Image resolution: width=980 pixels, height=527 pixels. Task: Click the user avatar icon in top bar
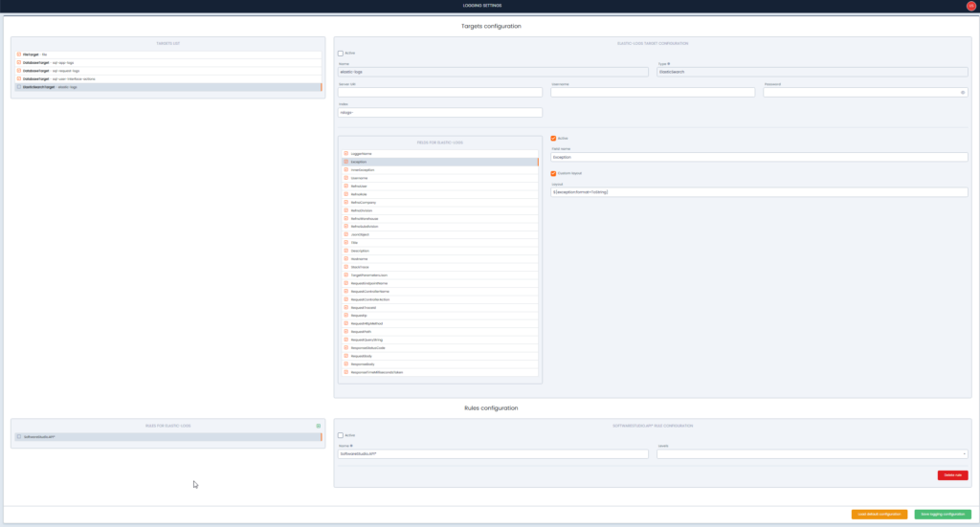click(x=970, y=6)
